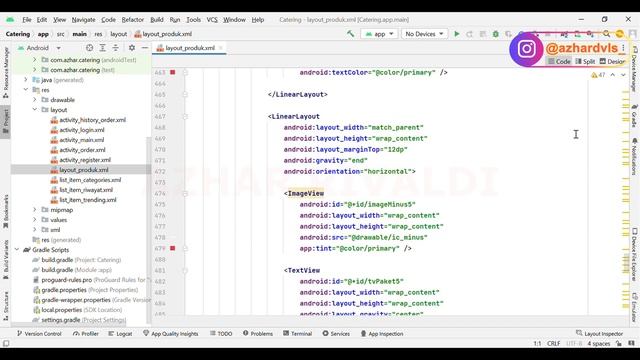
Task: Open Terminal tool window
Action: (x=297, y=333)
